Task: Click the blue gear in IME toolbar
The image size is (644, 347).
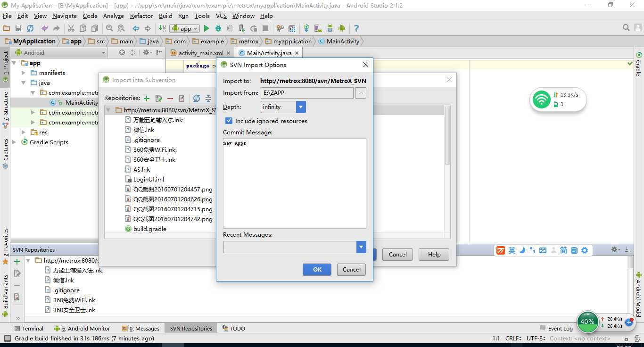Action: tap(585, 250)
